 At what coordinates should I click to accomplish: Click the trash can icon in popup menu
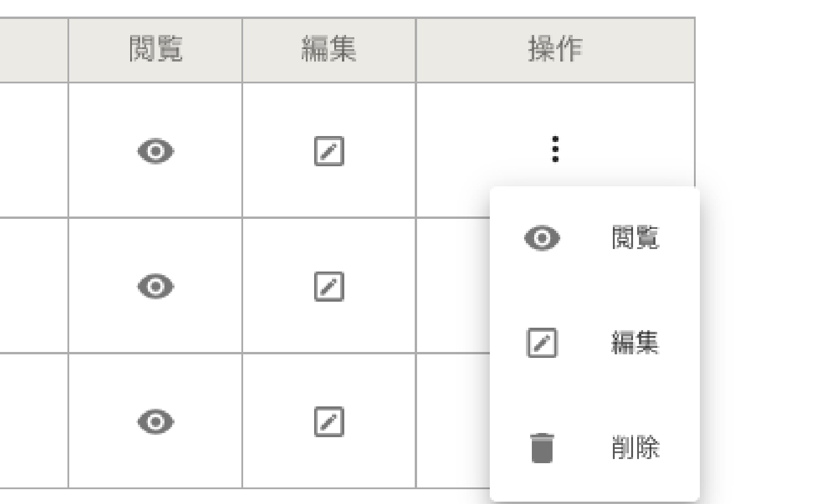click(x=542, y=448)
